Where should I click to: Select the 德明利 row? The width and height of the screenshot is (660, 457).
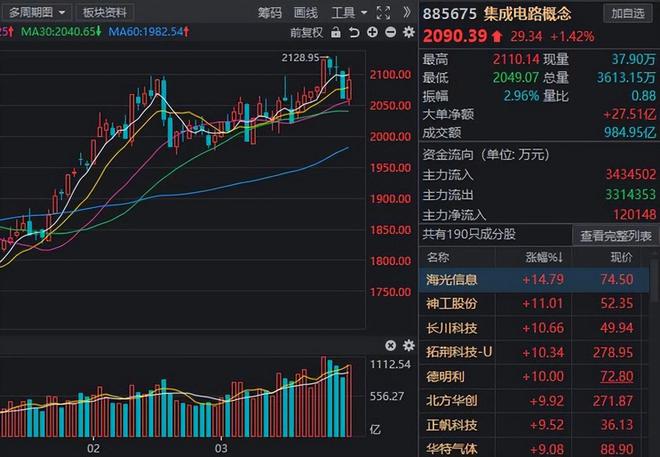tap(534, 376)
